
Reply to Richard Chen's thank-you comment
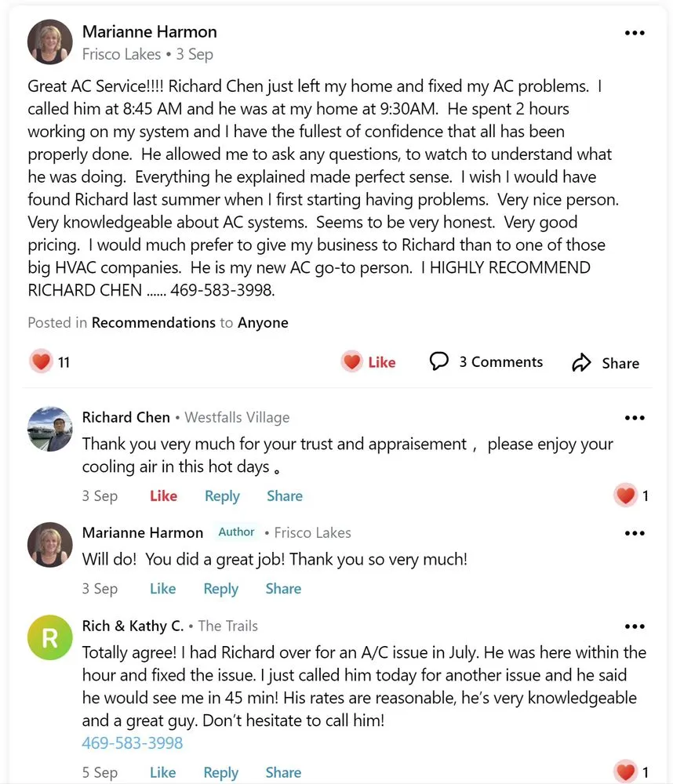pos(222,495)
